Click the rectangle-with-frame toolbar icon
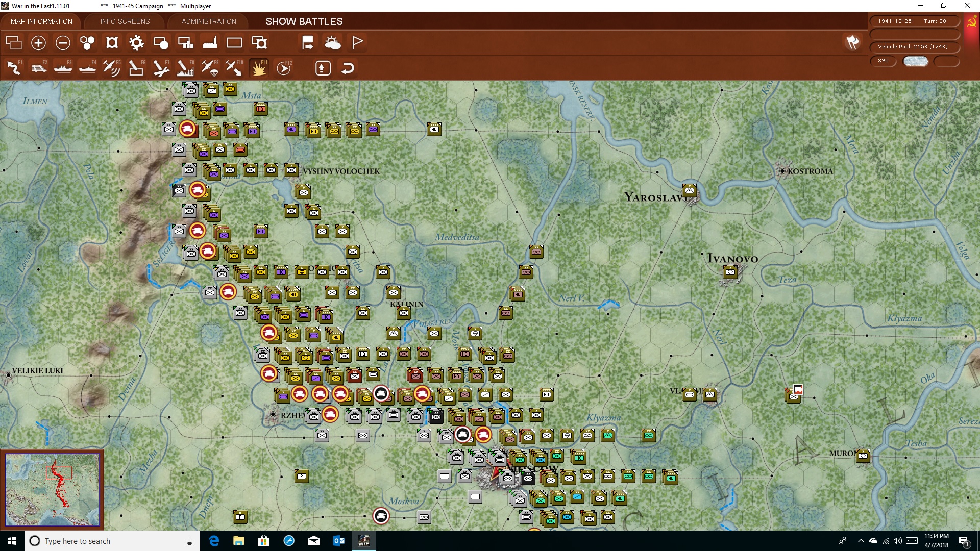This screenshot has height=551, width=980. [x=259, y=43]
